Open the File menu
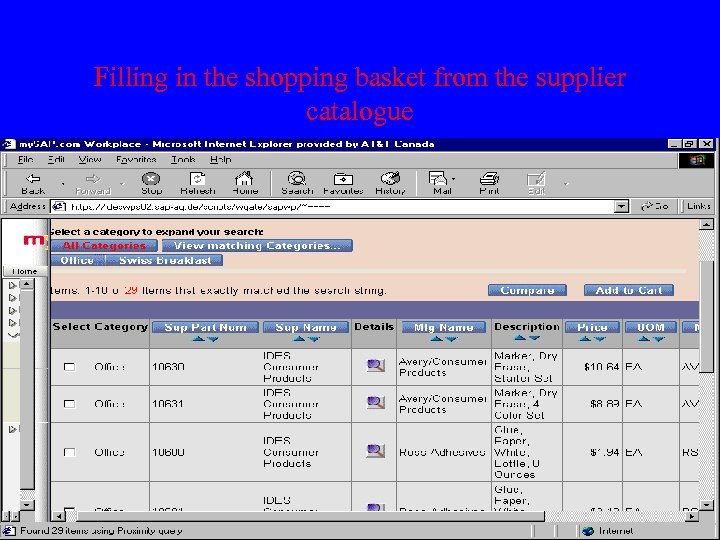The width and height of the screenshot is (720, 540). tap(25, 159)
